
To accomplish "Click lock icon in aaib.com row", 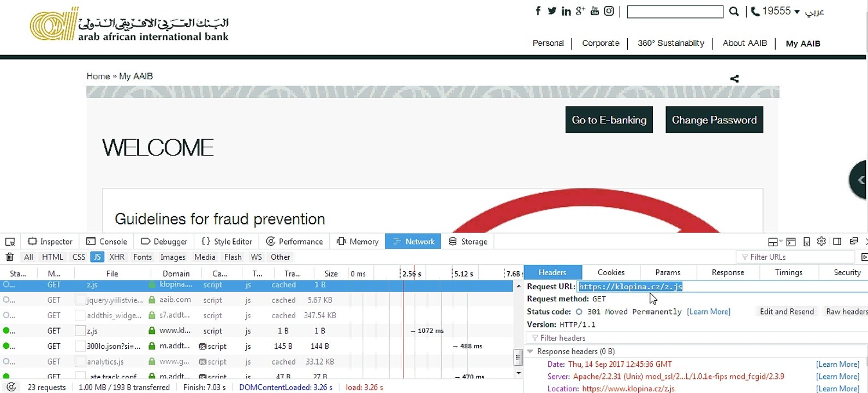I will click(x=152, y=300).
